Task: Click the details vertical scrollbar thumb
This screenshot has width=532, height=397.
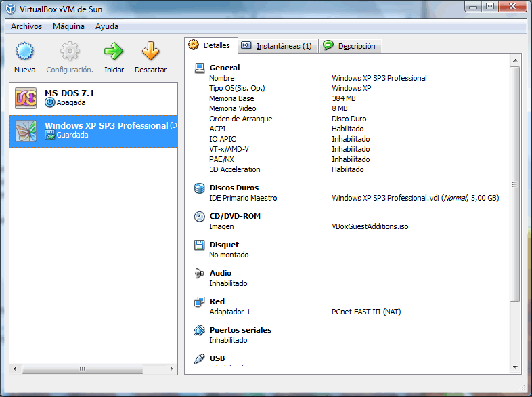Action: pyautogui.click(x=514, y=184)
